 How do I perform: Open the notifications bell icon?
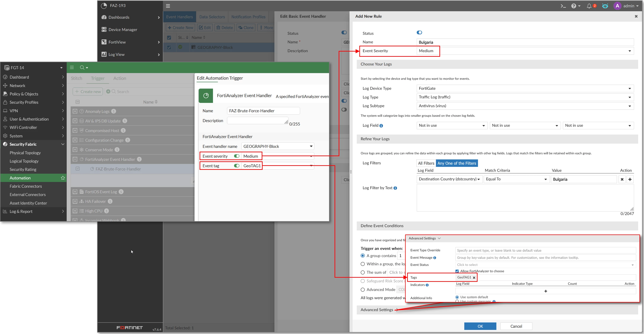coord(589,6)
